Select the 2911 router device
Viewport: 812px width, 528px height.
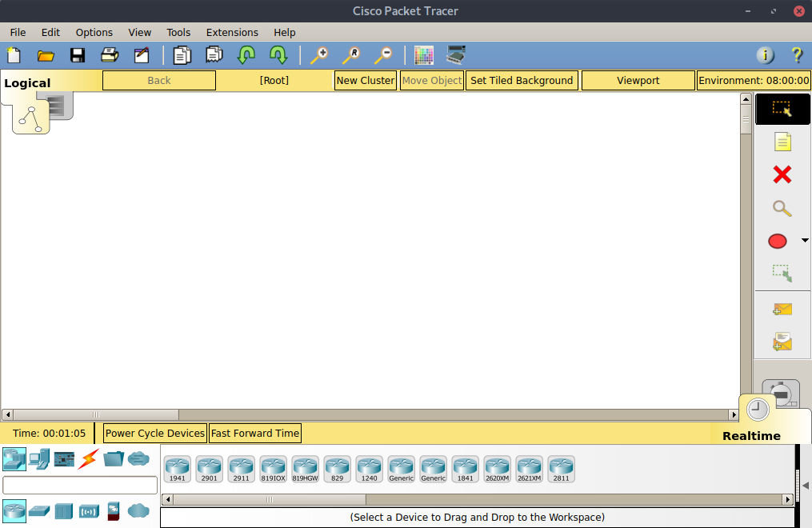(242, 469)
